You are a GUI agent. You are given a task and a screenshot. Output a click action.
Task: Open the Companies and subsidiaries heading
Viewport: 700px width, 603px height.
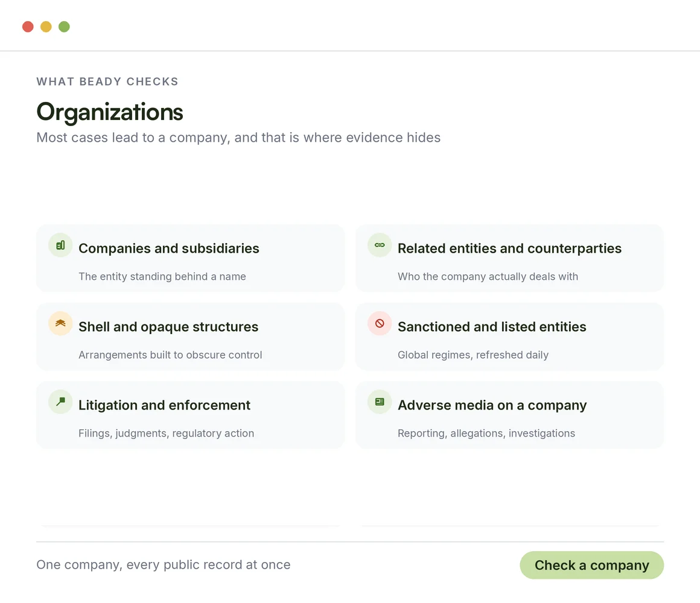169,248
